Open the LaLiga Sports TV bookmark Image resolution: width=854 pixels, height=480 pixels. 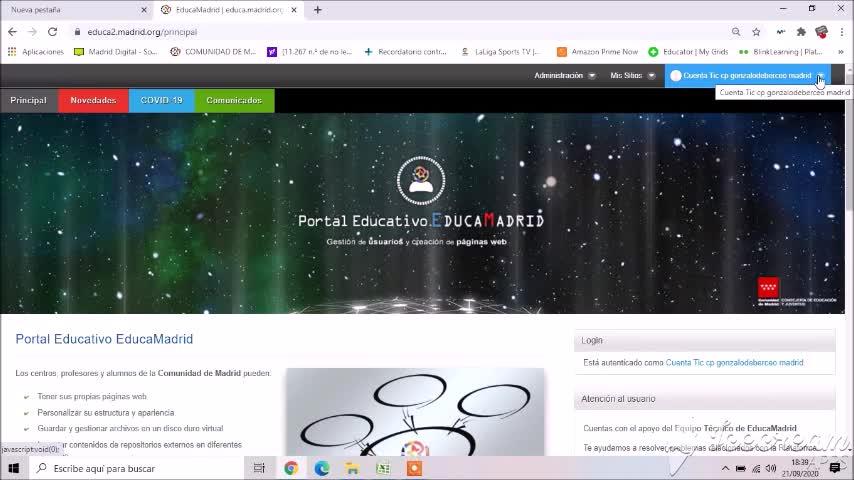(501, 52)
